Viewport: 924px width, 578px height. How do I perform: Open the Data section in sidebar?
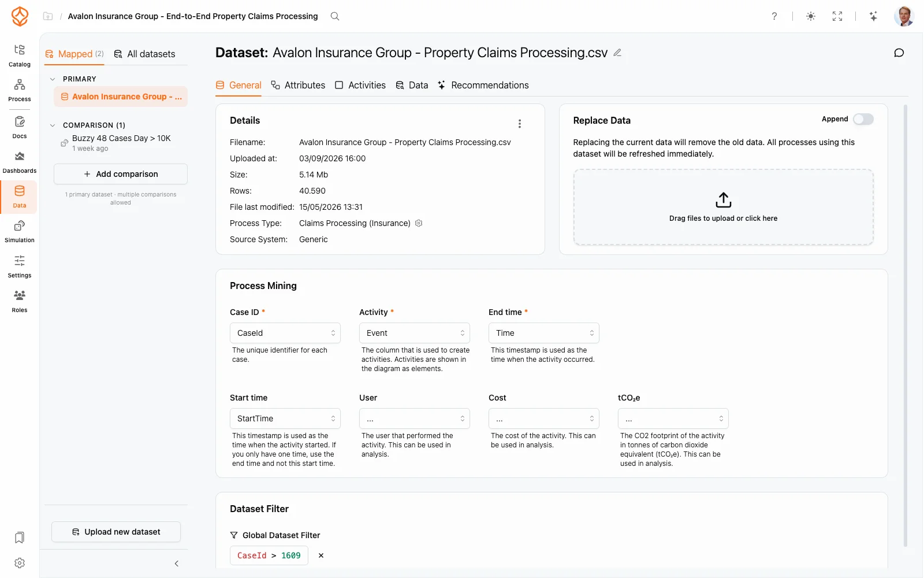click(x=20, y=197)
